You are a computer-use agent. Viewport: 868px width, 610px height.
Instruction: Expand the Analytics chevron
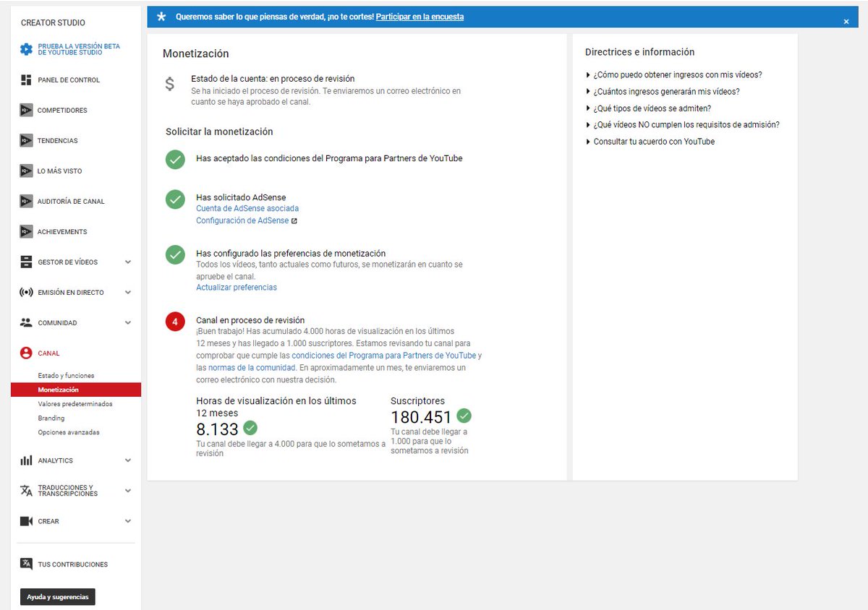tap(128, 460)
